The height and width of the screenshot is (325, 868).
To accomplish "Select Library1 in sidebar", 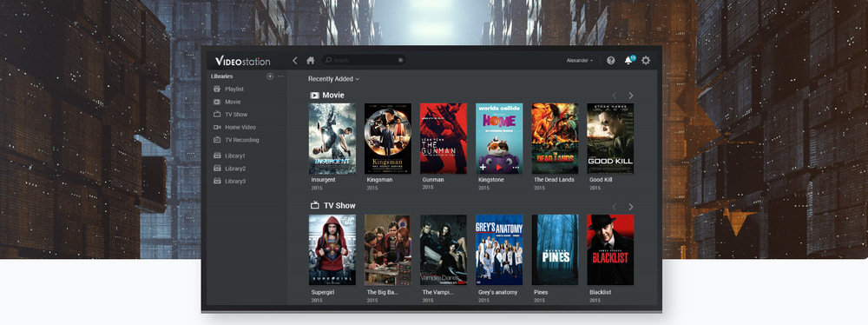I will (x=235, y=156).
